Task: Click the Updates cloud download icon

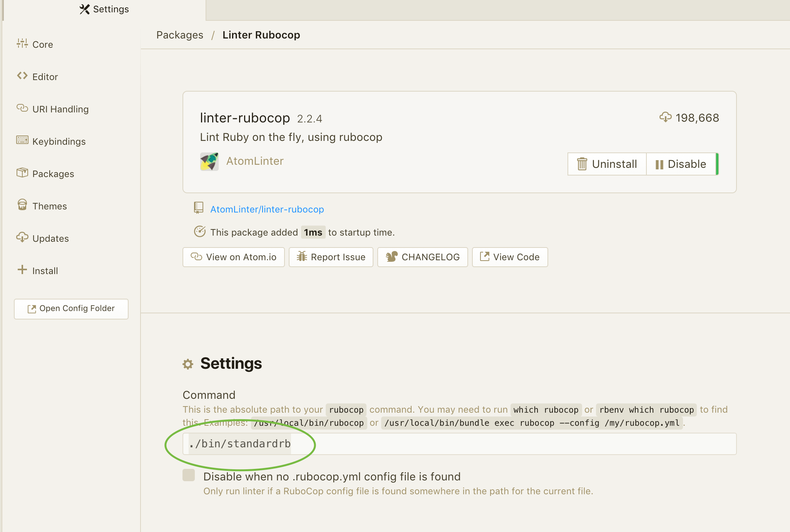Action: [x=22, y=237]
